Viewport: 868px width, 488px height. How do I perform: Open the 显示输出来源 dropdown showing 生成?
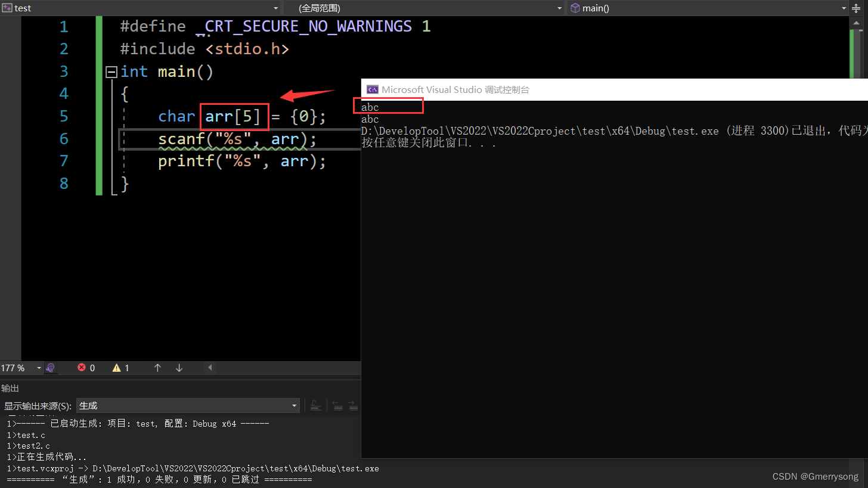tap(188, 406)
